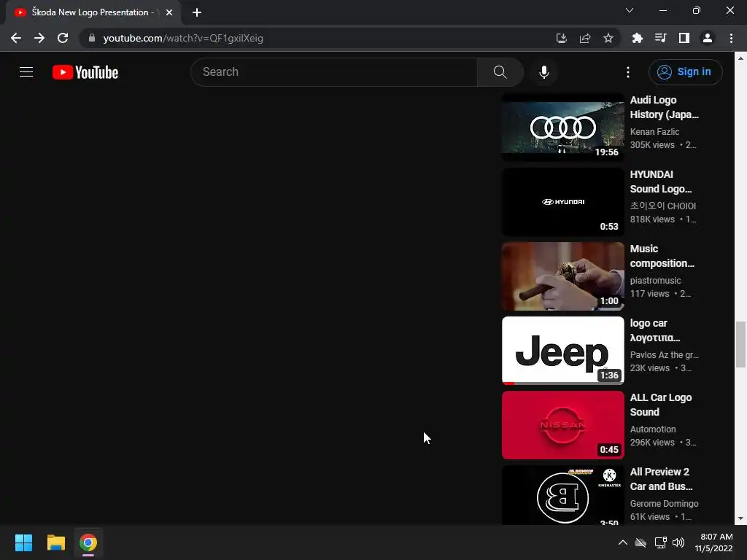Image resolution: width=747 pixels, height=560 pixels.
Task: Open Windows Start menu
Action: pyautogui.click(x=23, y=542)
